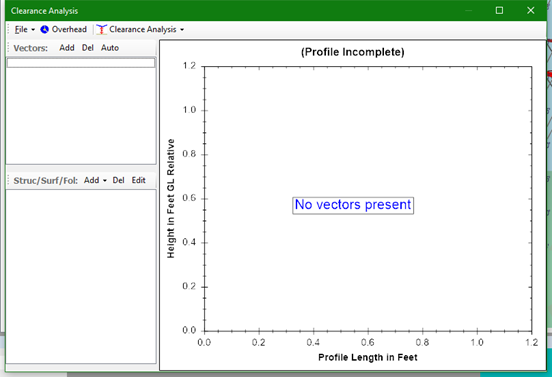Image resolution: width=552 pixels, height=377 pixels.
Task: Select the Overhead toolbar label
Action: pos(69,30)
